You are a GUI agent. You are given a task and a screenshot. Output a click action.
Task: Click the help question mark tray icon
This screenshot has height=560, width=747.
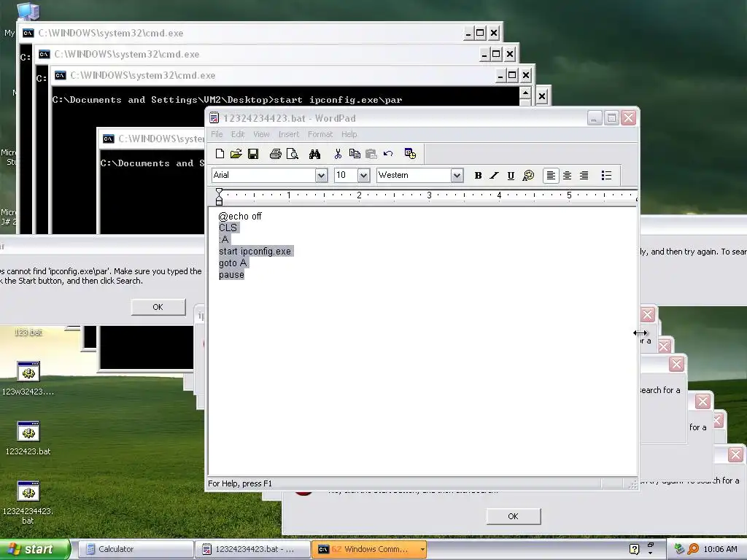point(634,549)
